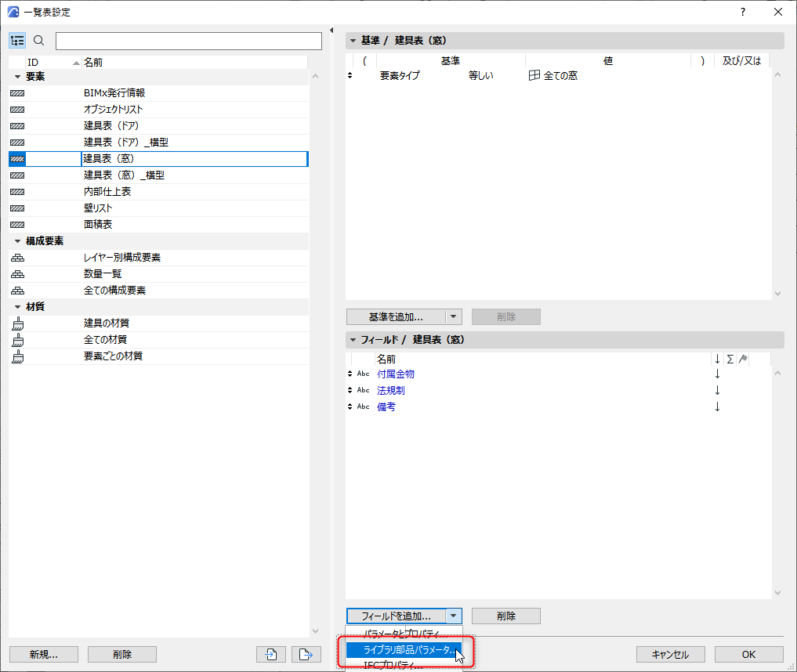797x672 pixels.
Task: Click the scheme search input field
Action: click(x=189, y=42)
